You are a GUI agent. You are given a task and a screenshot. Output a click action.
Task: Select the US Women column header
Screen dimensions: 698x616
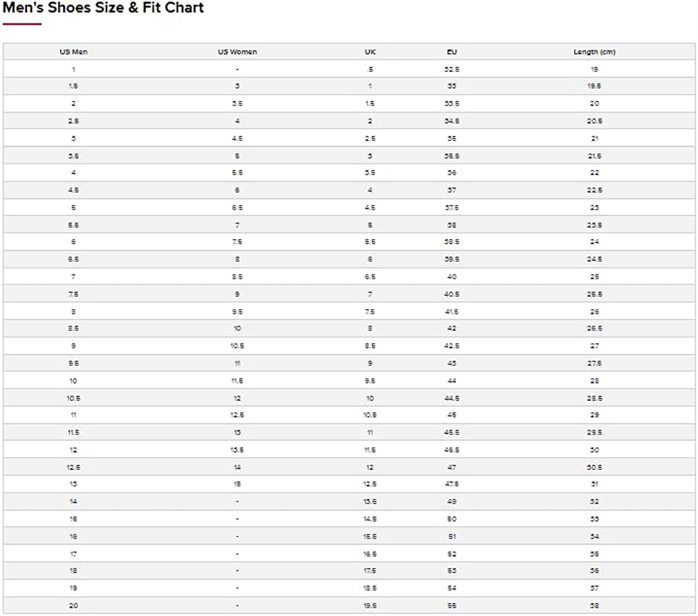(237, 52)
